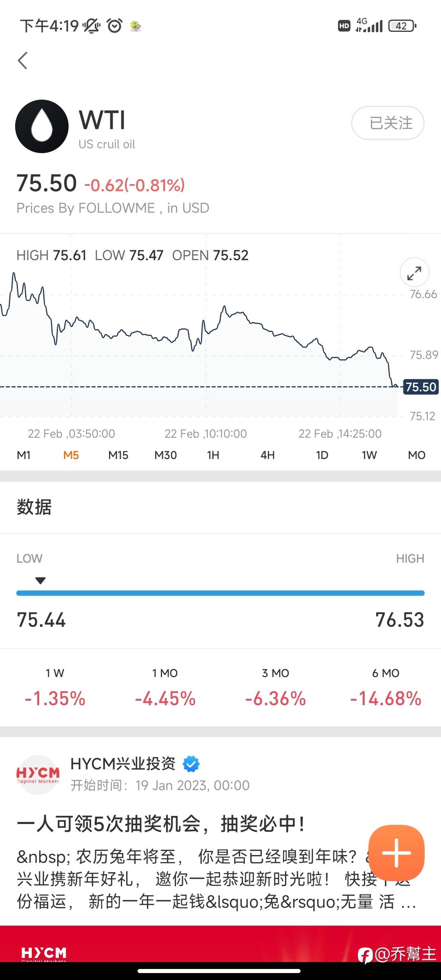Select the M1 timeframe
Image resolution: width=441 pixels, height=980 pixels.
point(24,455)
